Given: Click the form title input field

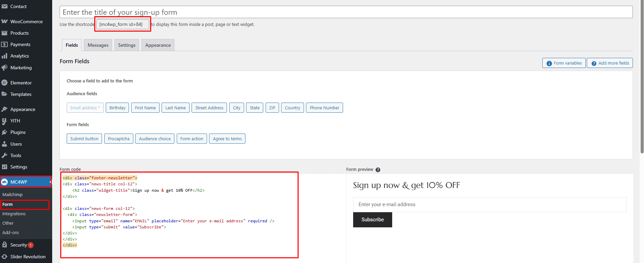Looking at the screenshot, I should click(346, 12).
